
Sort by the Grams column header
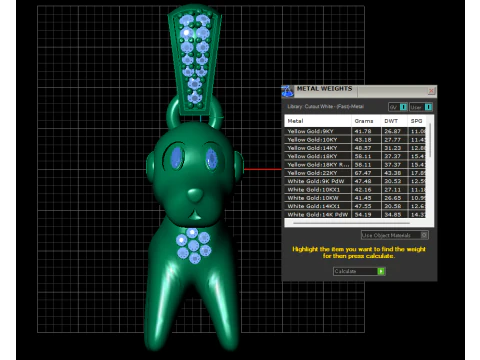click(x=366, y=121)
